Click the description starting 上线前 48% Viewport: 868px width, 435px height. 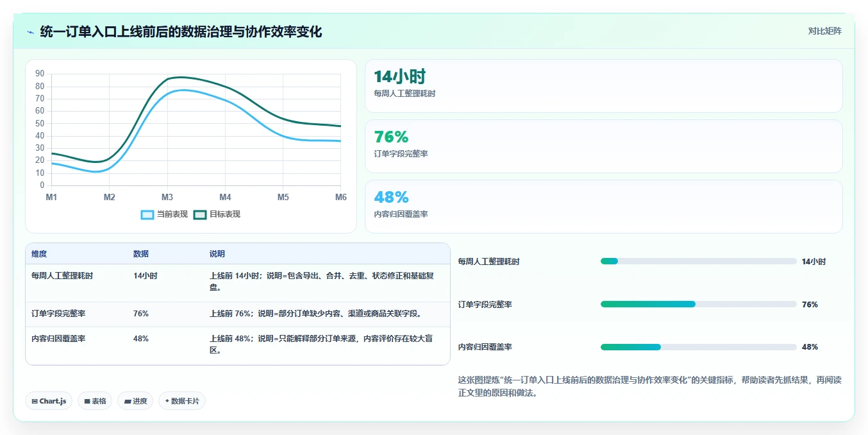pos(322,345)
